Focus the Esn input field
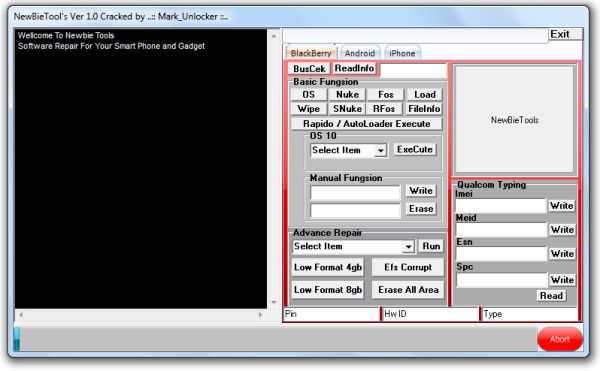The width and height of the screenshot is (600, 371). [501, 254]
